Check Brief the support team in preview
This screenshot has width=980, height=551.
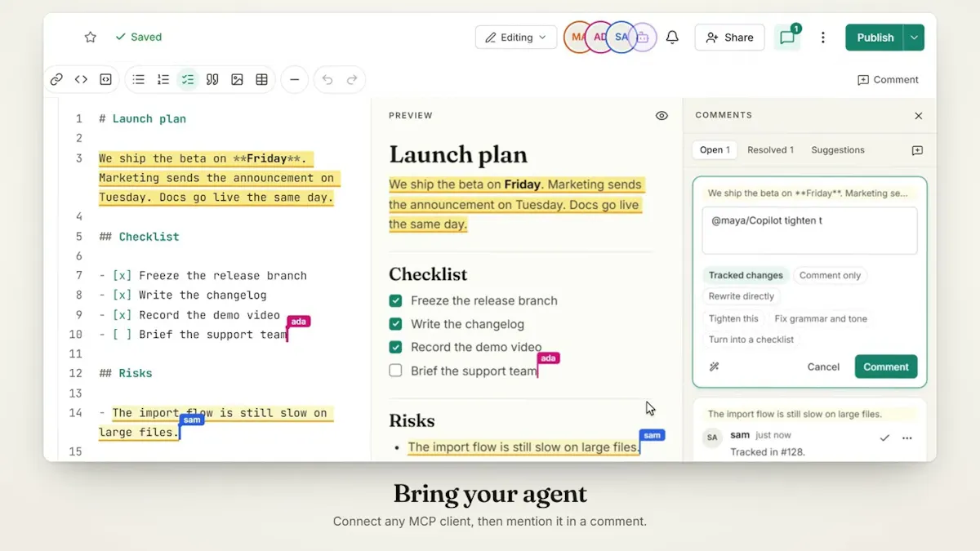[395, 371]
